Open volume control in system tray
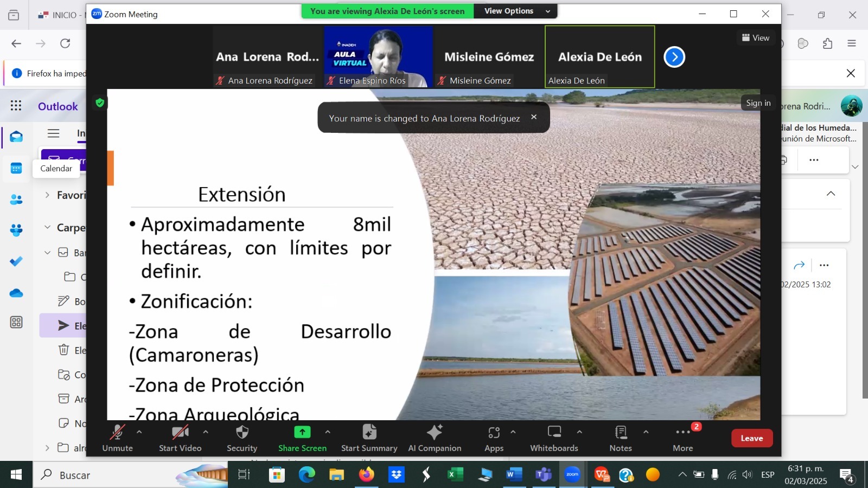Screen dimensions: 868x488 pos(748,475)
